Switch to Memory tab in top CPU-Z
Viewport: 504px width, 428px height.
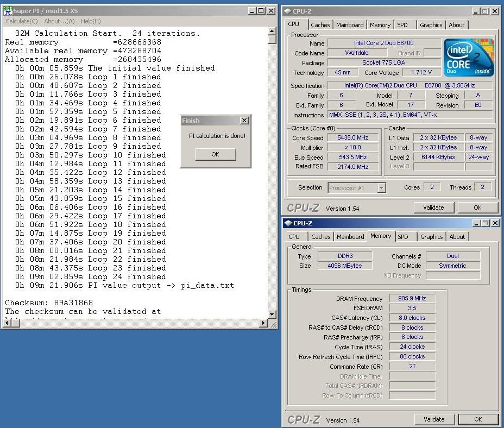click(380, 25)
